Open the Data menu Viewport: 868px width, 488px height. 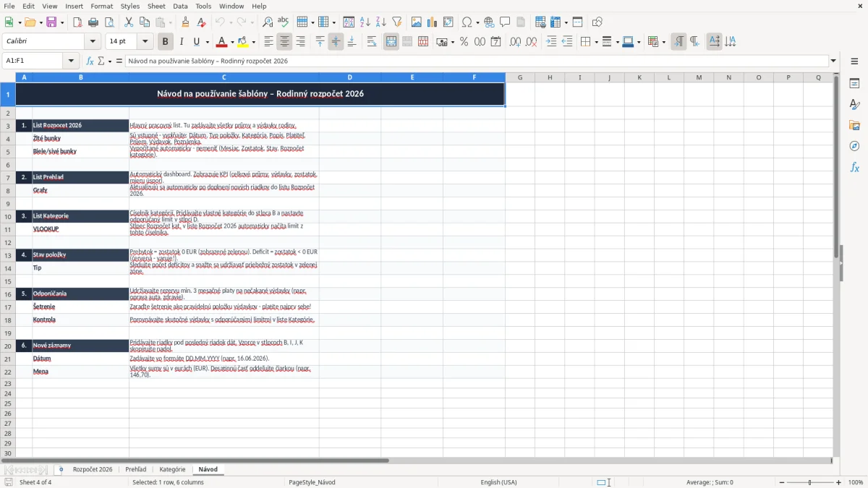[180, 6]
